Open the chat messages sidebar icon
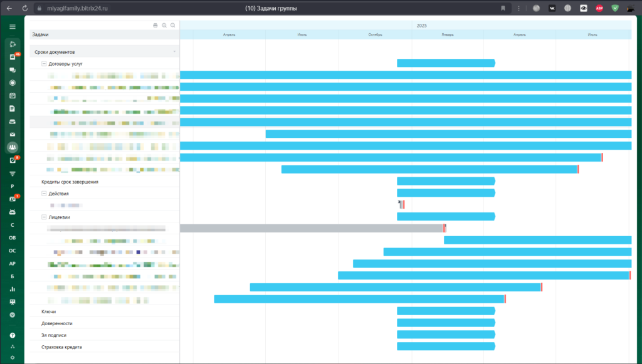The image size is (642, 364). pyautogui.click(x=13, y=70)
